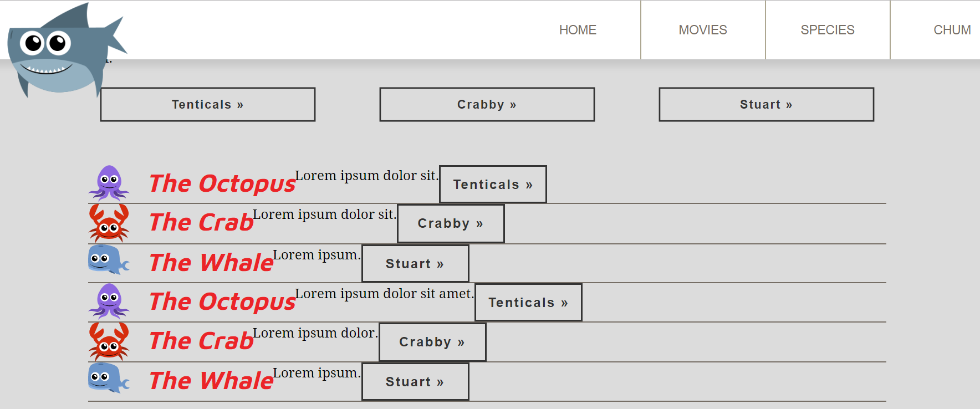Open the CHUM navigation item
Image resolution: width=980 pixels, height=409 pixels.
pos(952,30)
